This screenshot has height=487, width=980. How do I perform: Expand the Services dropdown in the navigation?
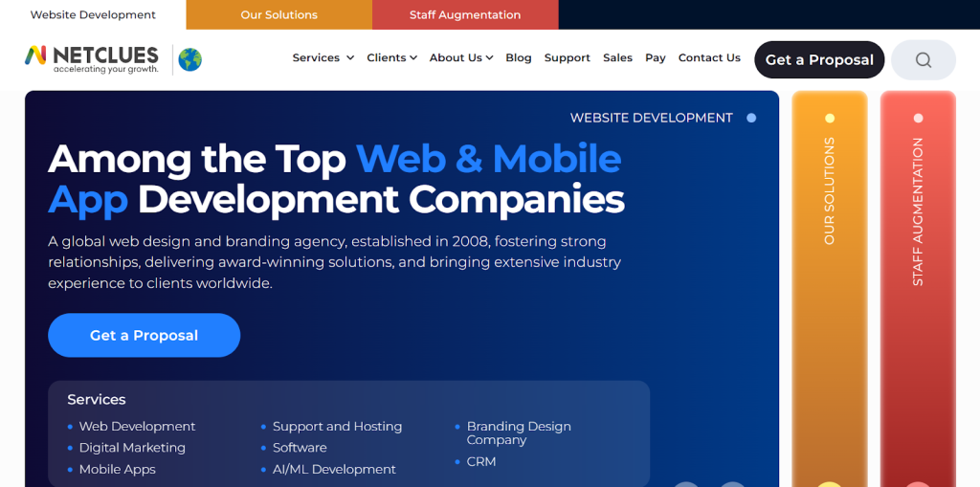(323, 57)
